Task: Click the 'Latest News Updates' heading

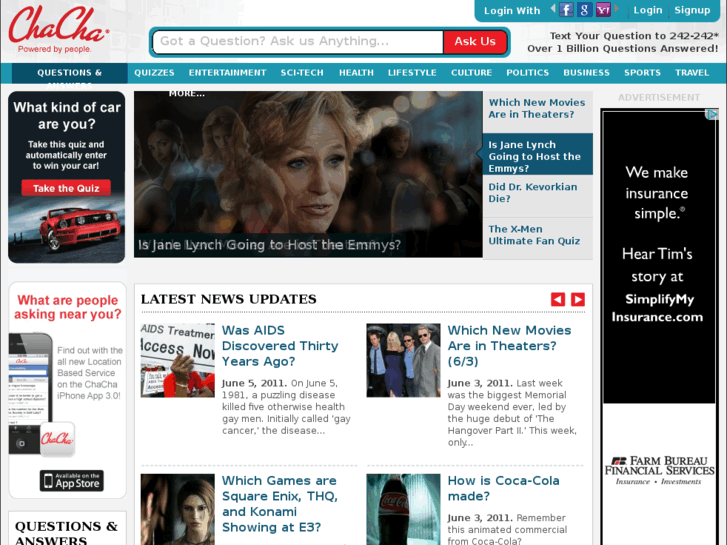Action: click(229, 299)
